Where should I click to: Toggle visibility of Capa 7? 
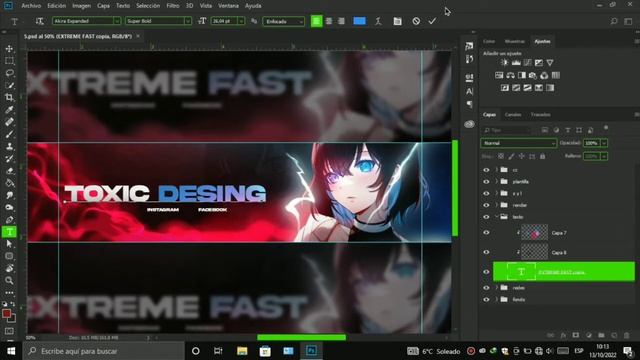tap(486, 233)
